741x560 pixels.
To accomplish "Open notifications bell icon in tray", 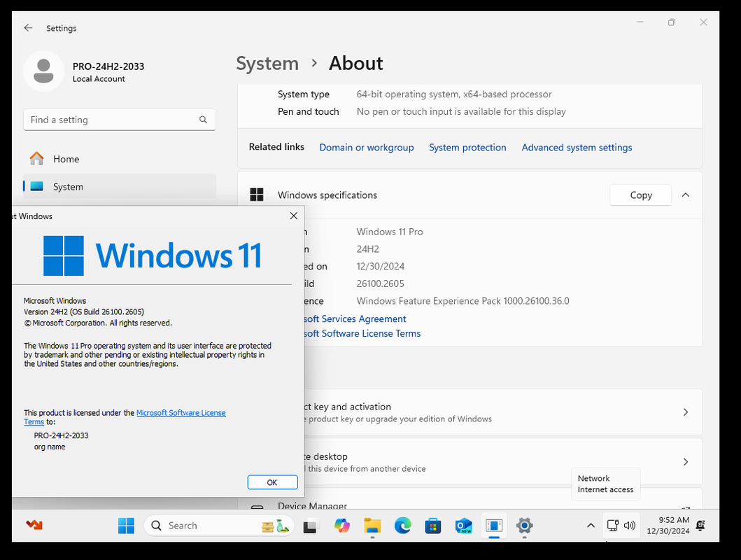I will 701,526.
